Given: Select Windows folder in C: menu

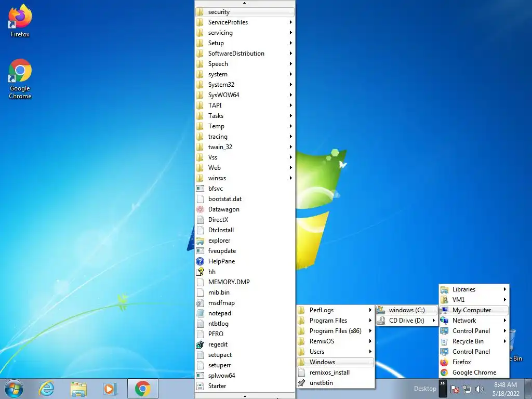Looking at the screenshot, I should 335,362.
